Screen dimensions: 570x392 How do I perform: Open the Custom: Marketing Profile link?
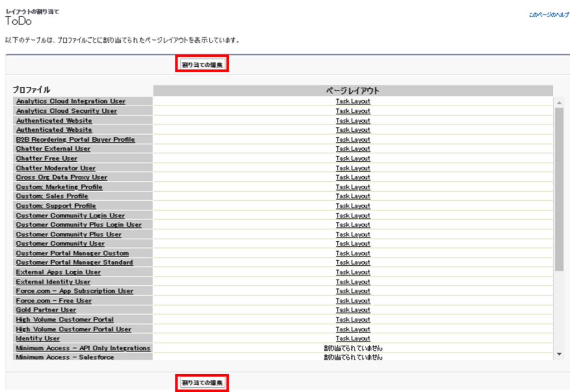[x=59, y=187]
